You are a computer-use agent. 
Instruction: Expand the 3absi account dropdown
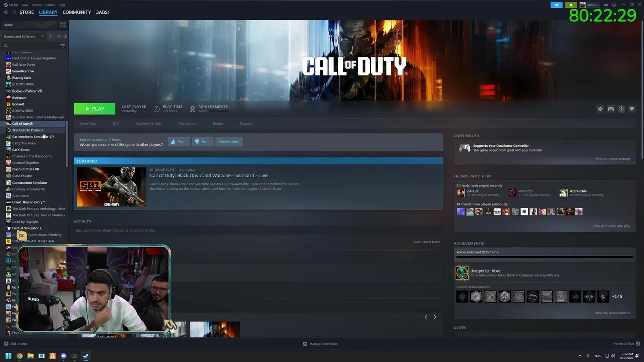click(589, 5)
